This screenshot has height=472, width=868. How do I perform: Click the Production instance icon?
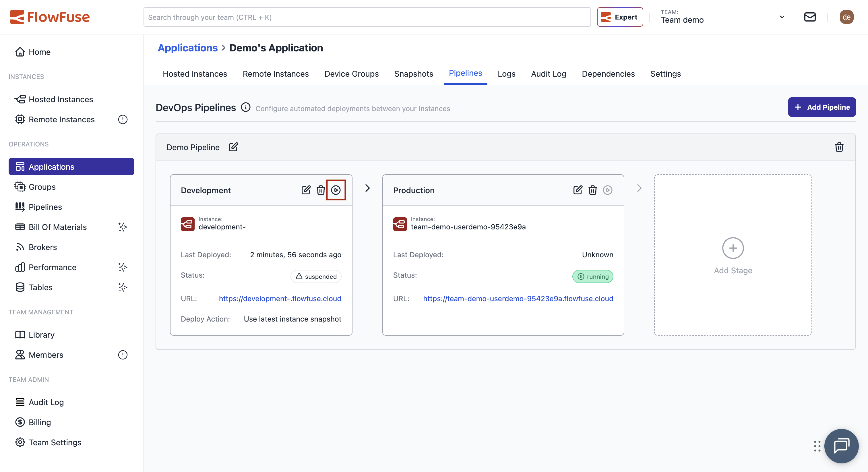400,224
